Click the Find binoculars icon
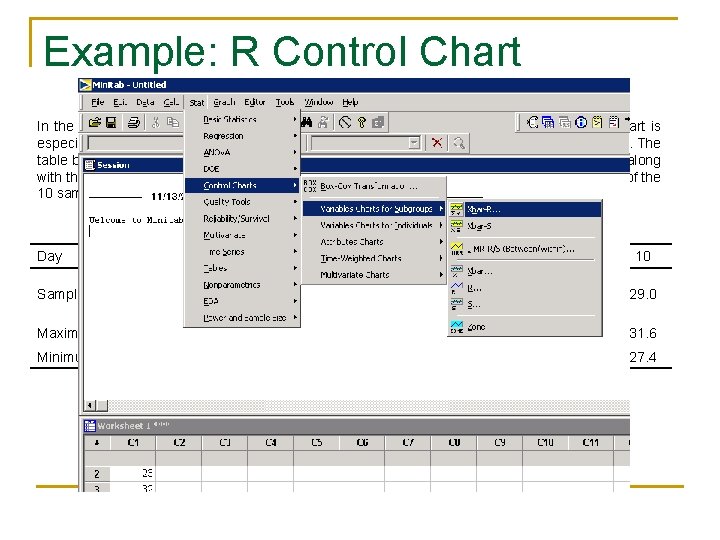 coord(307,123)
